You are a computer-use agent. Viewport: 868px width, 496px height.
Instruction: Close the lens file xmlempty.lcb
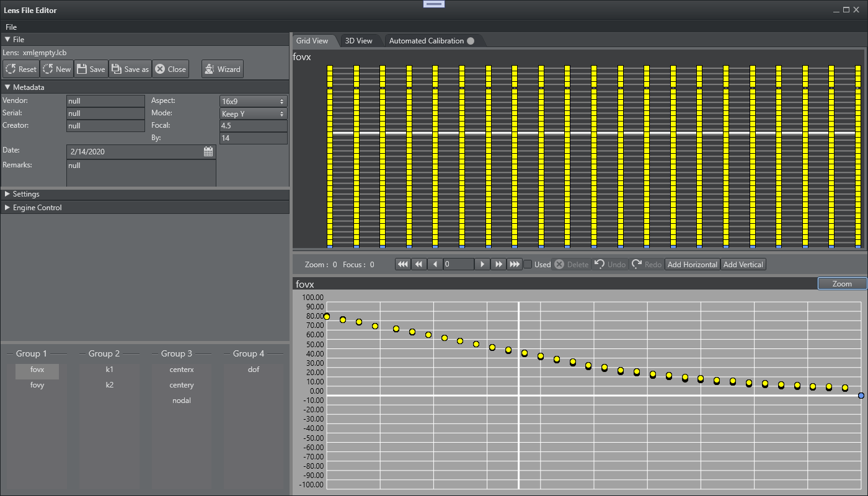[170, 69]
